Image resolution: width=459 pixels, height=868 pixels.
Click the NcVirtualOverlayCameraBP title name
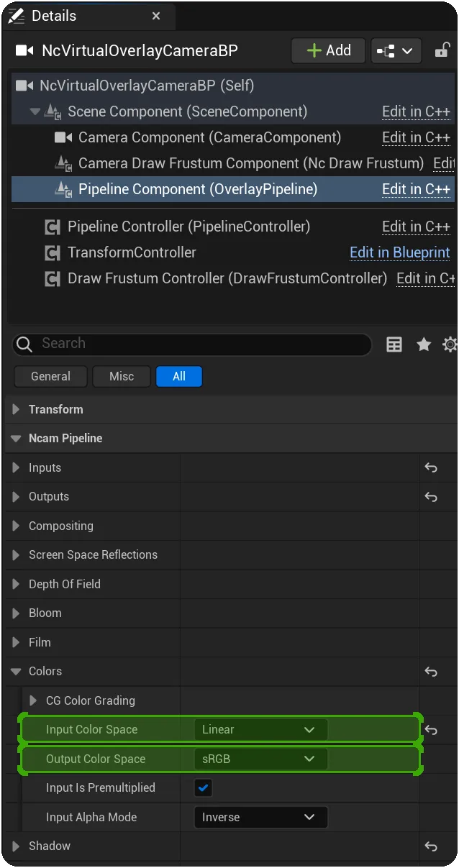[140, 50]
